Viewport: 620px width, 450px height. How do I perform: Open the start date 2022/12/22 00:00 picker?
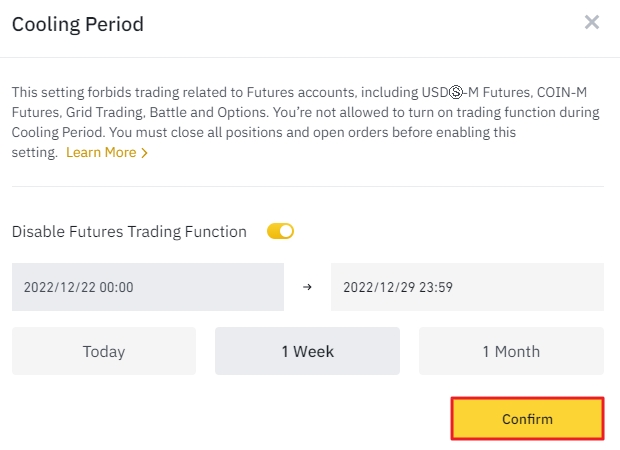click(x=148, y=287)
